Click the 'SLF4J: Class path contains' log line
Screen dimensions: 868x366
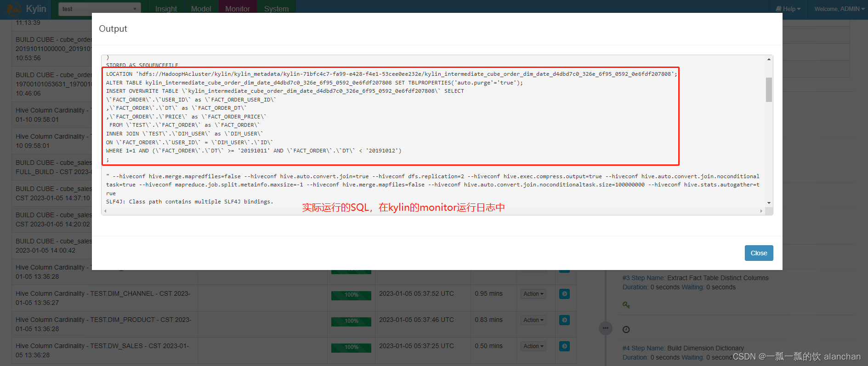[x=190, y=202]
